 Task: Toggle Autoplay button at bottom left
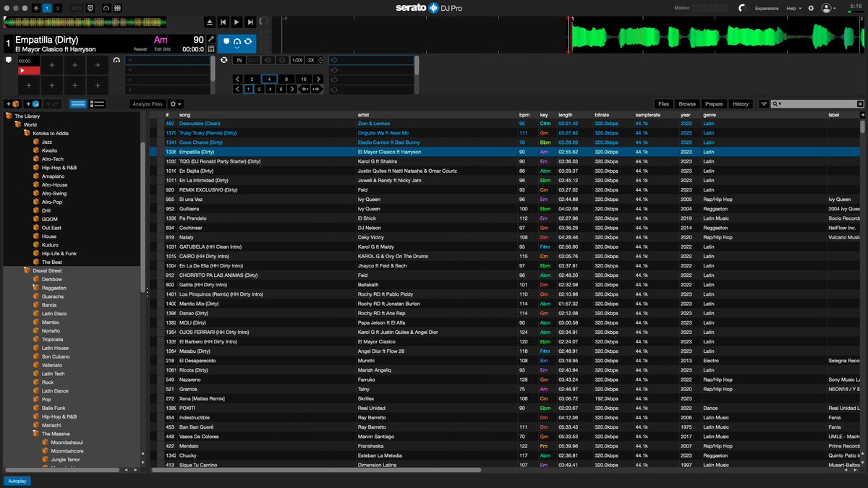tap(17, 480)
